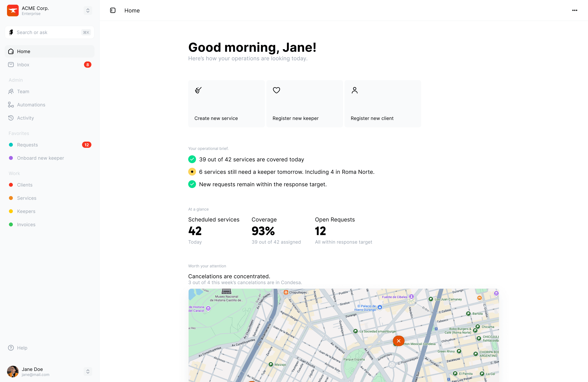This screenshot has height=382, width=588.
Task: Focus the Search or ask field
Action: click(49, 32)
